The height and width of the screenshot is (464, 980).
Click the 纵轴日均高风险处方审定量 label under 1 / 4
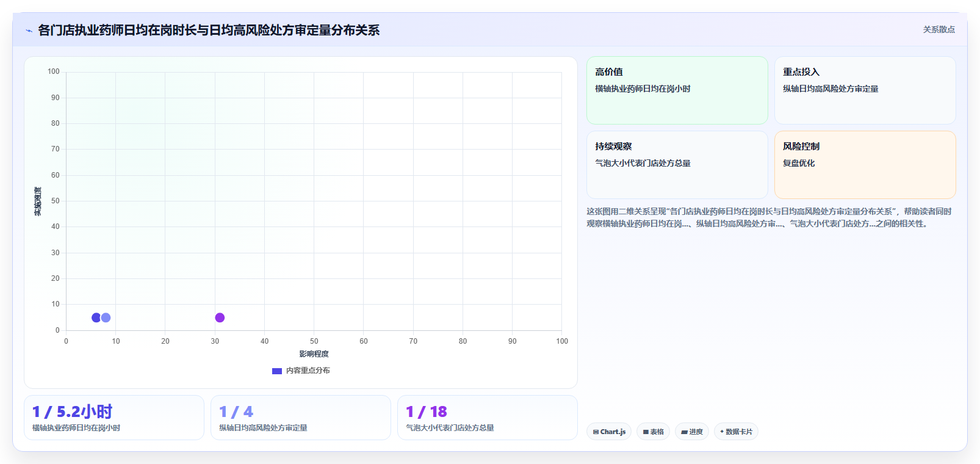[x=263, y=428]
